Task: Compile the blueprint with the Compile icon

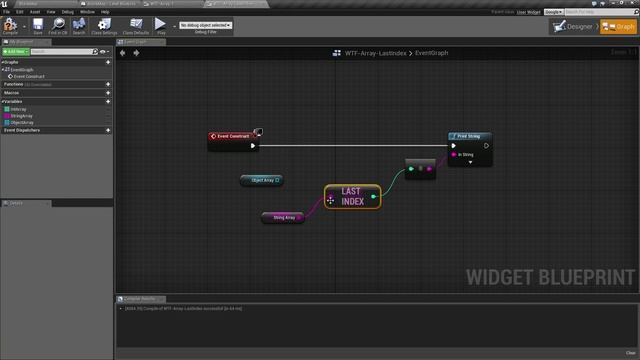Action: (10, 26)
